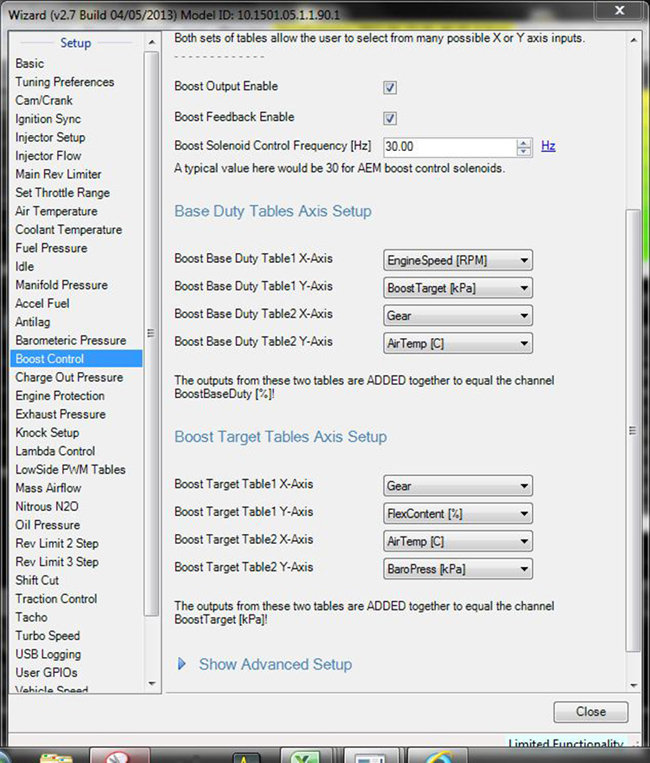Click the Close button

click(591, 712)
